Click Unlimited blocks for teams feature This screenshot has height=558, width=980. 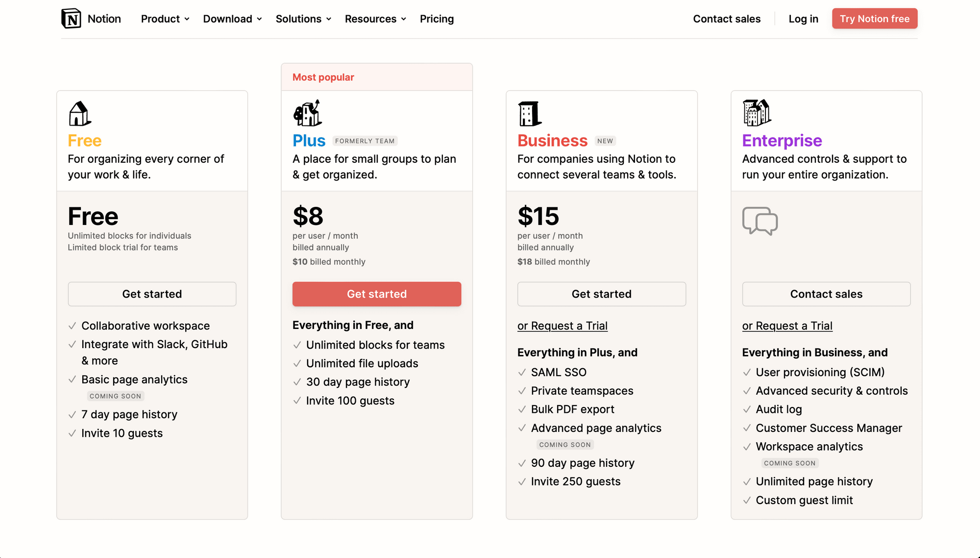point(375,345)
